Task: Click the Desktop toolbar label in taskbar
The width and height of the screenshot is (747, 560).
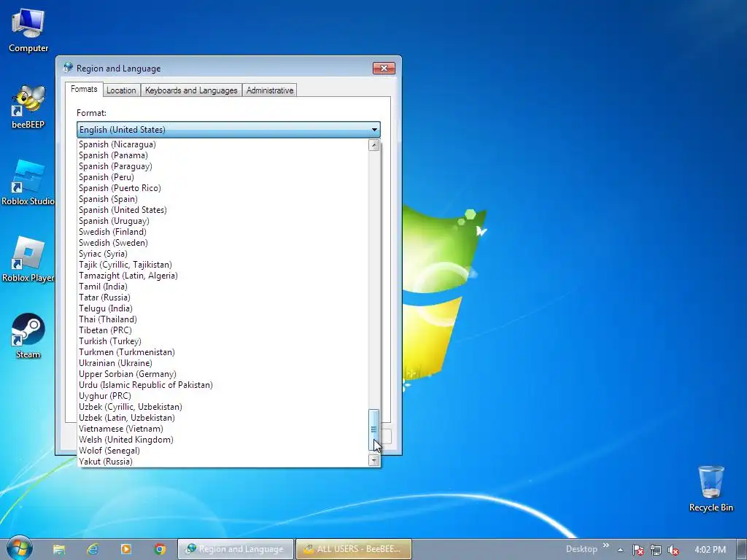Action: (x=581, y=549)
